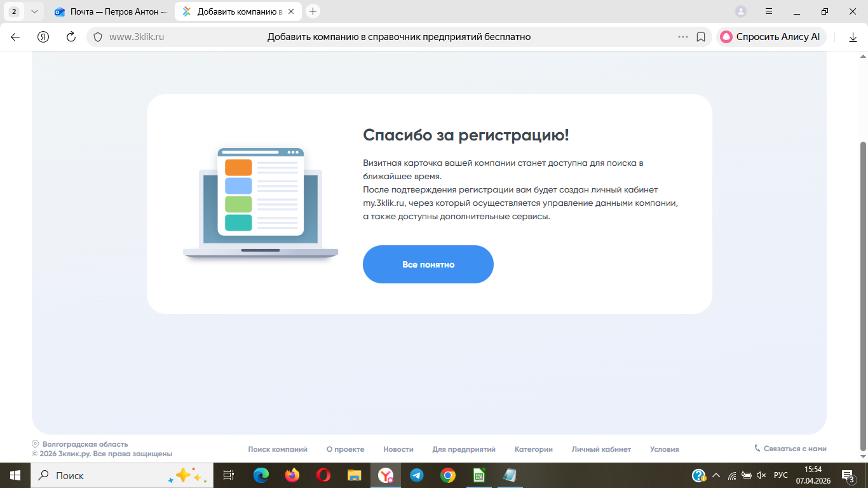Bookmark this page with ribbon icon
The height and width of the screenshot is (488, 868).
(x=701, y=37)
